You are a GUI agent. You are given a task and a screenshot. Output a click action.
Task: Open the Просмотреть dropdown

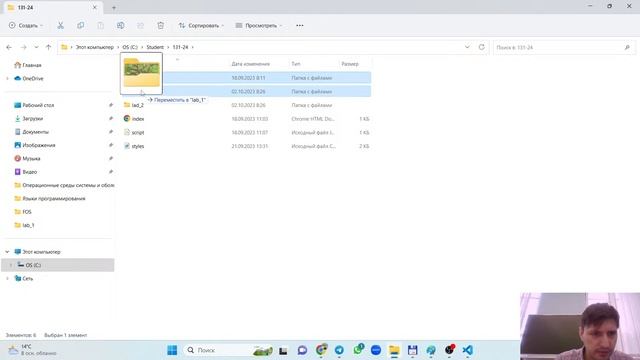pos(259,25)
